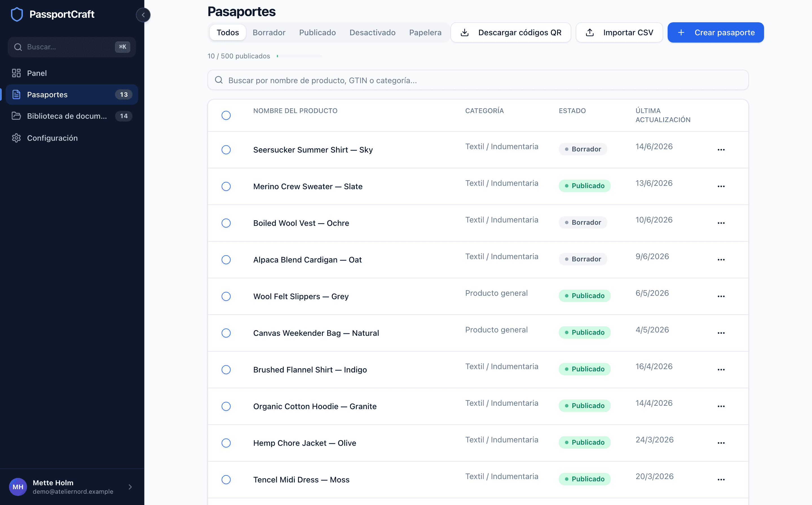Open actions menu for Hemp Chore Jacket — Olive
This screenshot has width=812, height=505.
(x=721, y=443)
